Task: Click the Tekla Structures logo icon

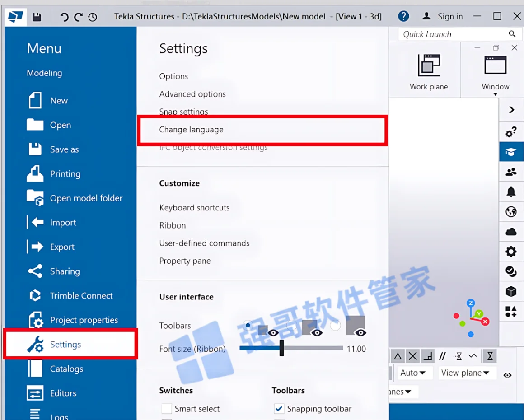Action: [16, 16]
